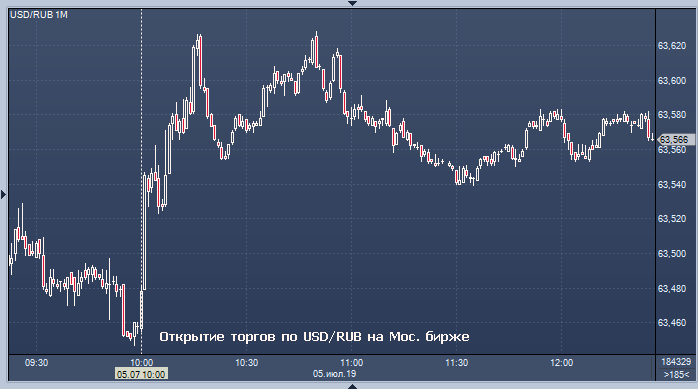Click the 63,500 price level label
Image resolution: width=698 pixels, height=389 pixels.
point(672,253)
